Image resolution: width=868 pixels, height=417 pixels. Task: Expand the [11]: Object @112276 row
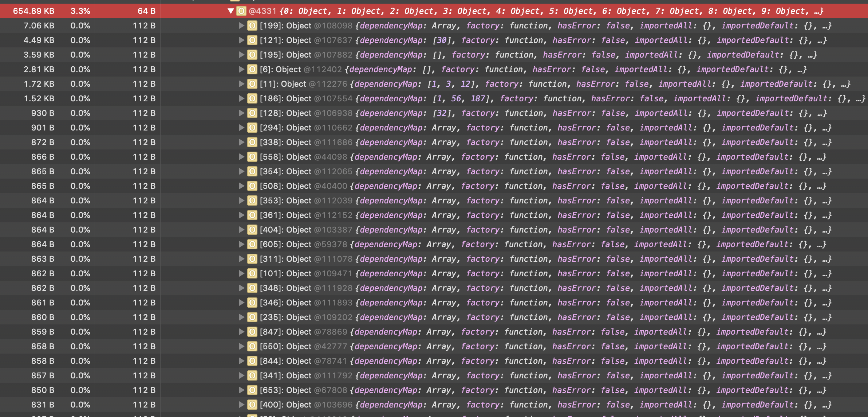click(x=241, y=84)
